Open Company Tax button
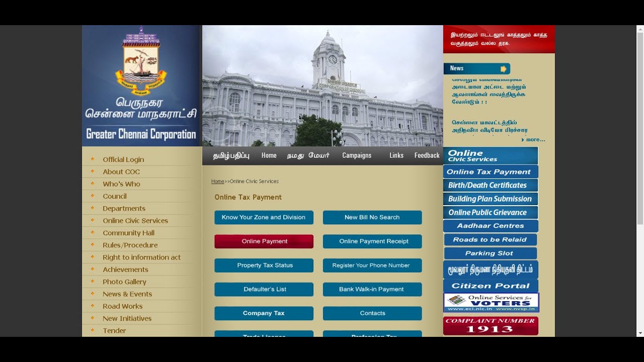Viewport: 644px width, 362px height. point(264,313)
